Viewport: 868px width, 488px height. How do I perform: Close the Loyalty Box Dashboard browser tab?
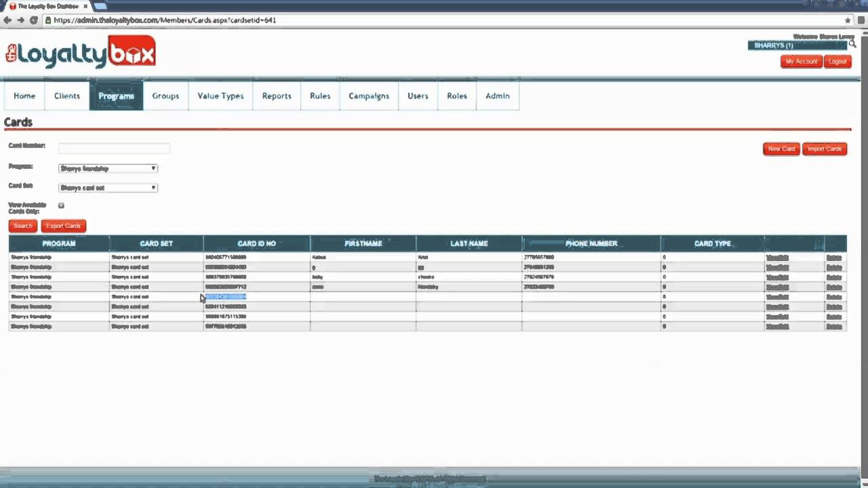tap(85, 6)
